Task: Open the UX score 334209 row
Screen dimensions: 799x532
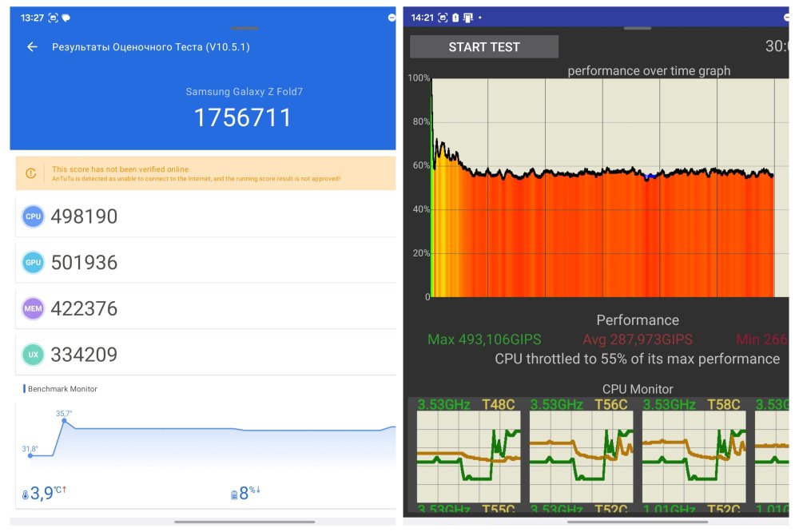Action: point(206,355)
